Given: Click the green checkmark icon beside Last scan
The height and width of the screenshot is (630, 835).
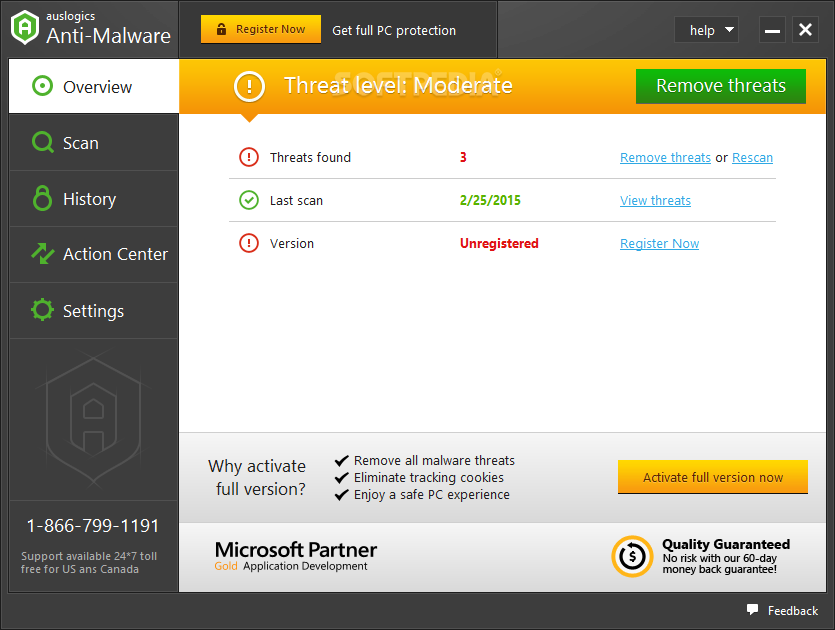Looking at the screenshot, I should click(249, 200).
